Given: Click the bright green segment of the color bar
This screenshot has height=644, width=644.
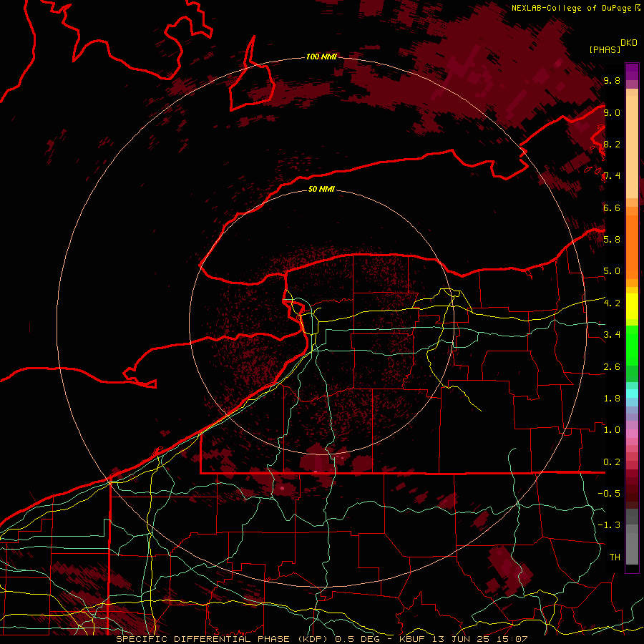Looking at the screenshot, I should (632, 345).
